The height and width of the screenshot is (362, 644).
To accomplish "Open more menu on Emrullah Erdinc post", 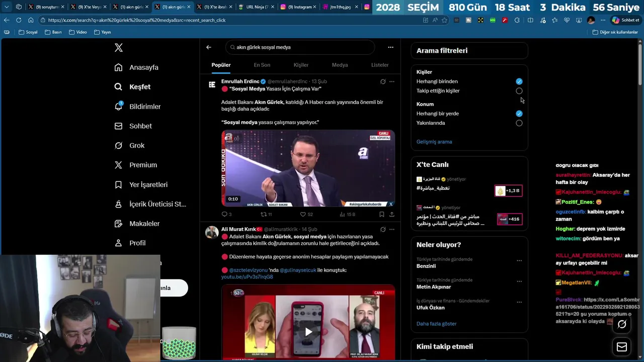I will pos(392,81).
